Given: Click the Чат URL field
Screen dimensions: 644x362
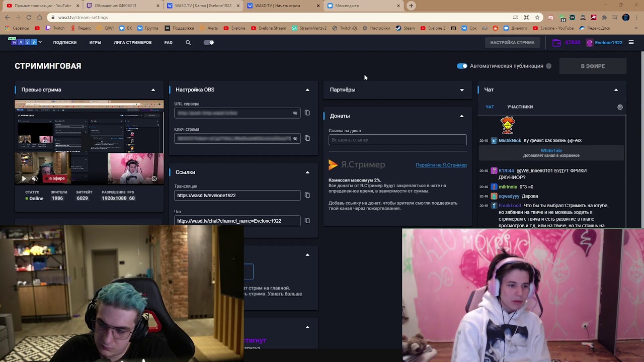Looking at the screenshot, I should pyautogui.click(x=237, y=221).
